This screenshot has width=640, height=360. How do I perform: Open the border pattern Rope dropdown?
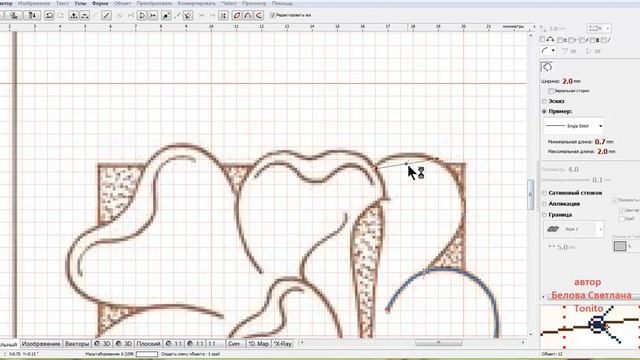coord(573,229)
